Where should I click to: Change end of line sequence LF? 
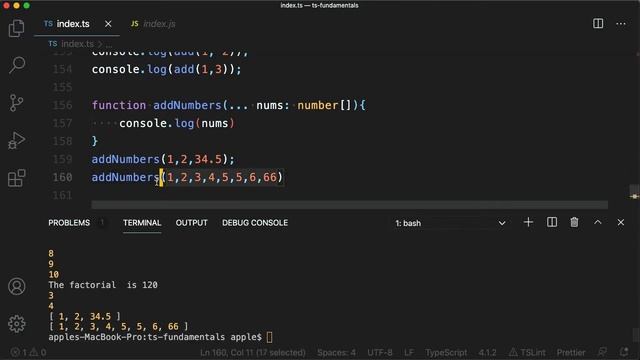click(x=409, y=352)
